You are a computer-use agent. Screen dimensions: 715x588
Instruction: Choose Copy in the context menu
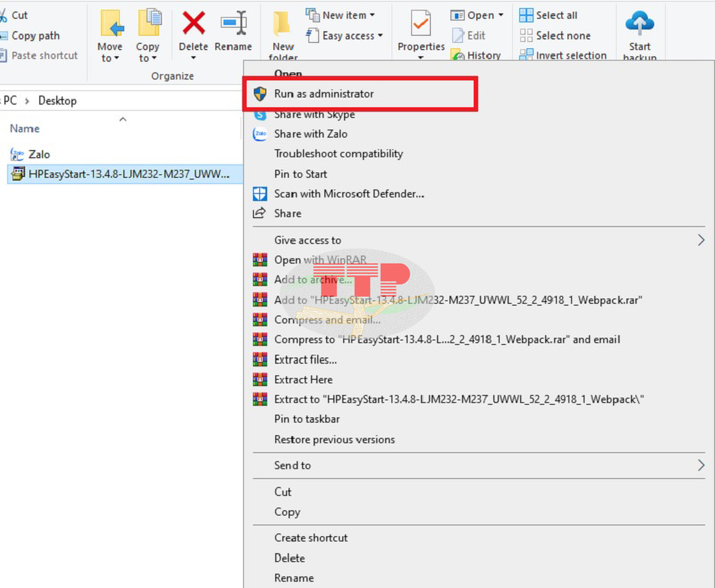click(287, 512)
